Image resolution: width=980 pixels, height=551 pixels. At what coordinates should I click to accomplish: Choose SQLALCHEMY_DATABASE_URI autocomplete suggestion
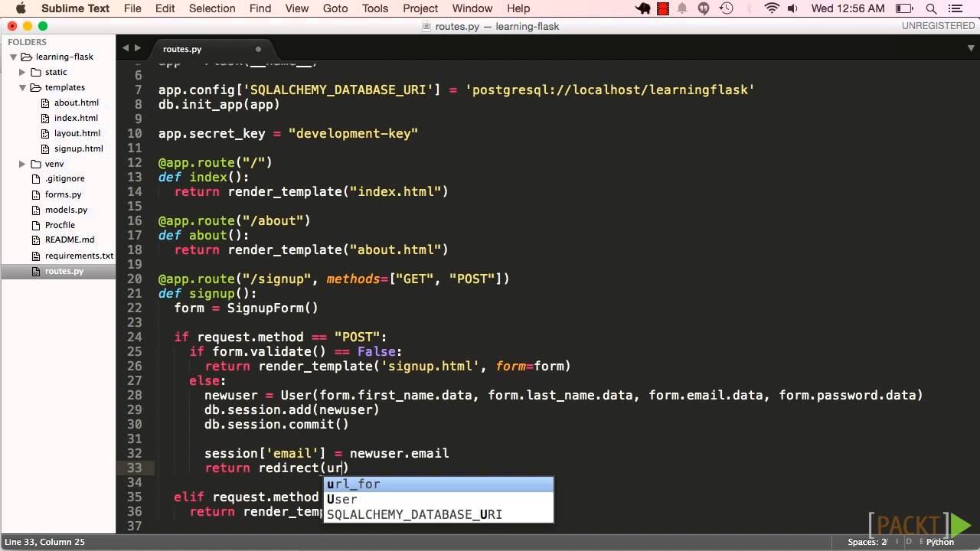point(439,514)
